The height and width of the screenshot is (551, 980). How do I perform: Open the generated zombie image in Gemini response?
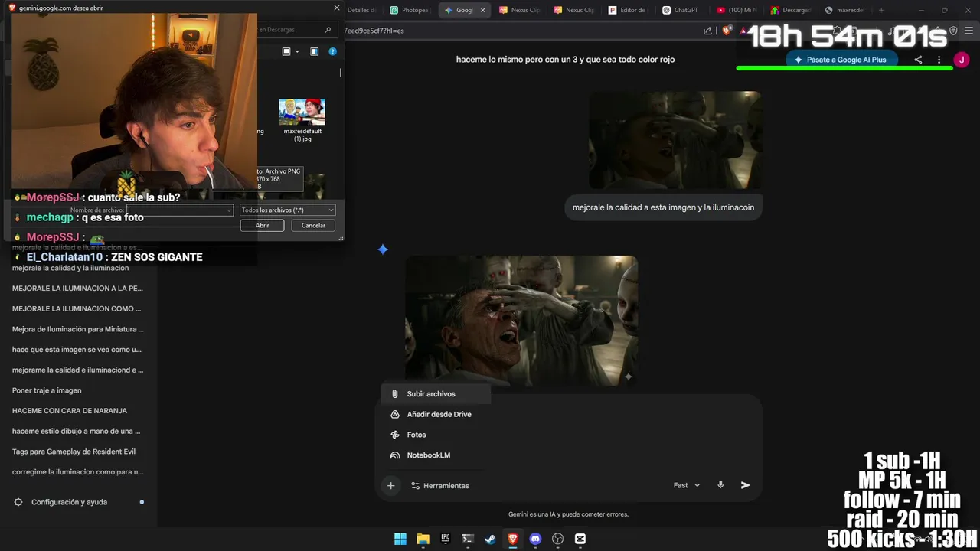pyautogui.click(x=521, y=321)
